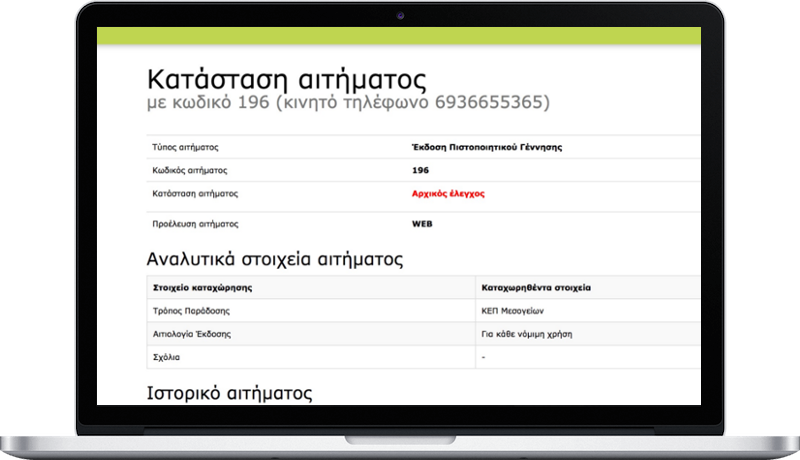Click the "Αναλυτικά στοιχεία αιτήματος" section heading
800x460 pixels.
coord(274,260)
